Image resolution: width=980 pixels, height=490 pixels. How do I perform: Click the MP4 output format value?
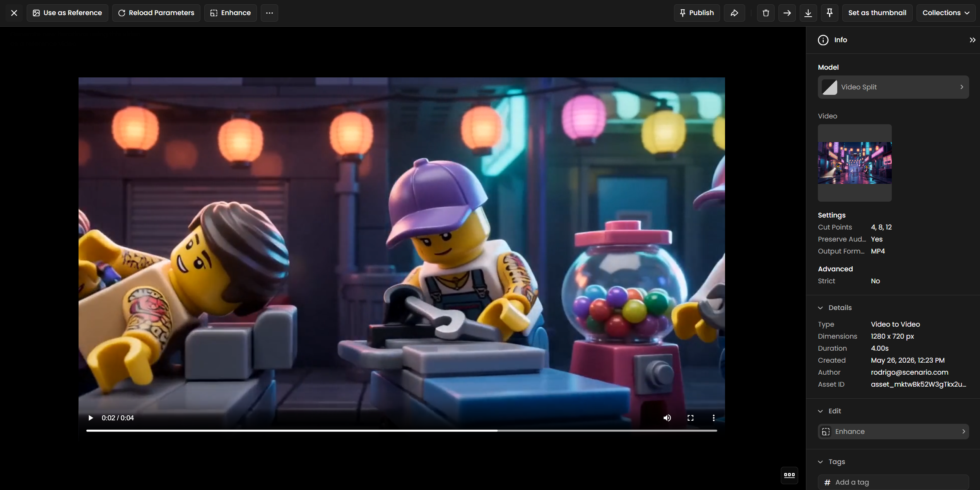(878, 251)
